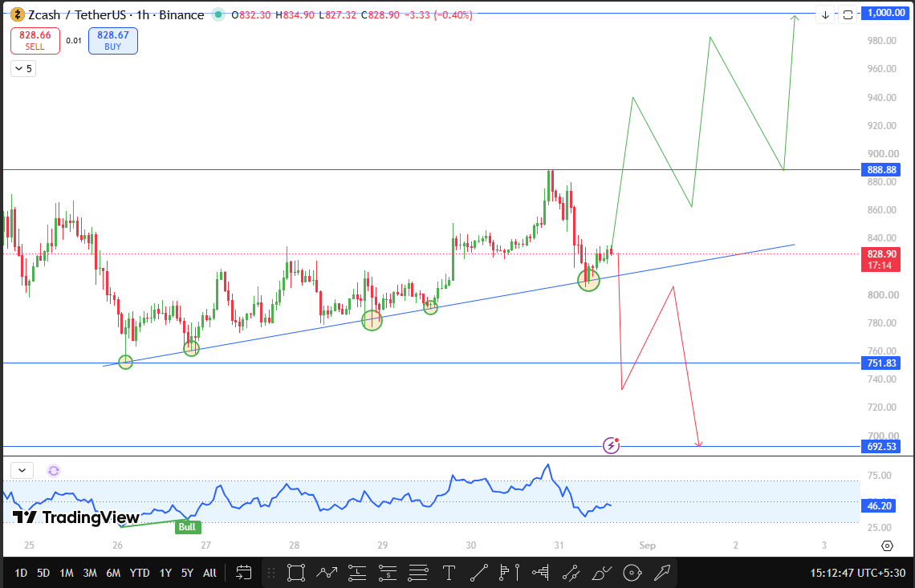
Task: Switch to 1Y date range
Action: pyautogui.click(x=165, y=573)
